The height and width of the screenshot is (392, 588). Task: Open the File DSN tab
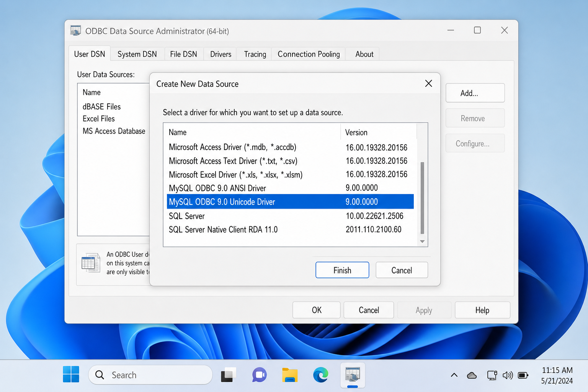[183, 54]
